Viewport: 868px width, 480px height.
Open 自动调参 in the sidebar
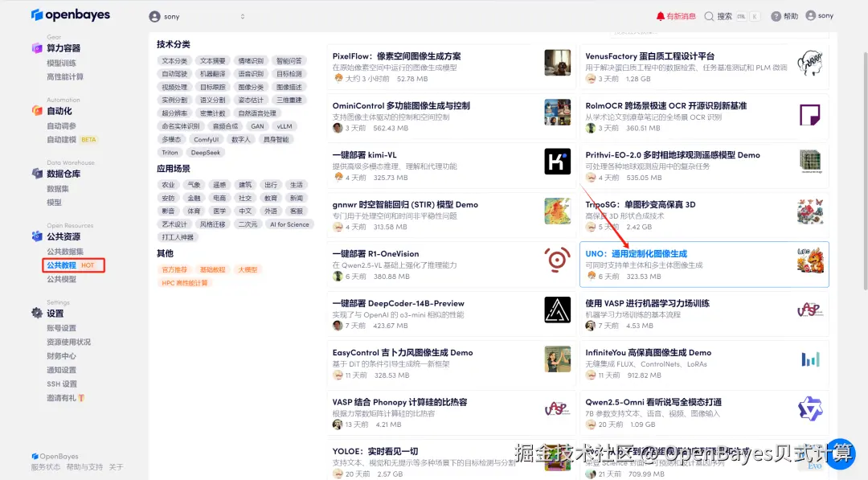61,125
